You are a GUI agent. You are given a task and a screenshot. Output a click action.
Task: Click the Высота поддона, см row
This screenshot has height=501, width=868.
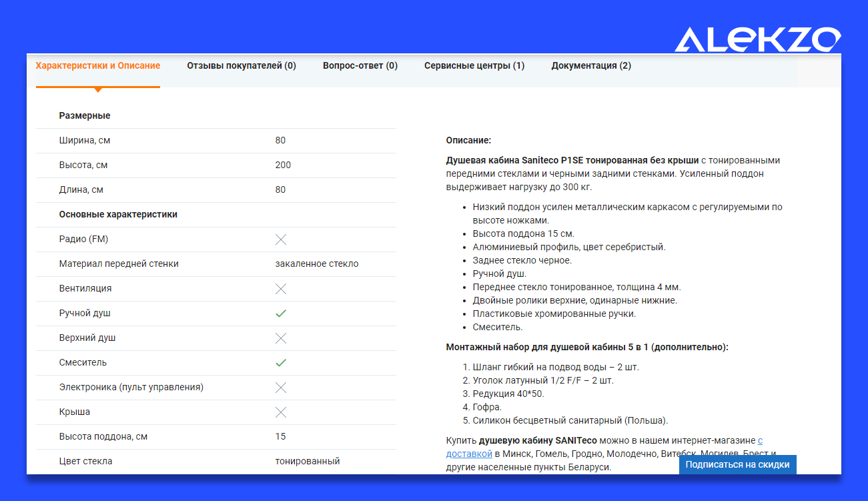pos(216,437)
